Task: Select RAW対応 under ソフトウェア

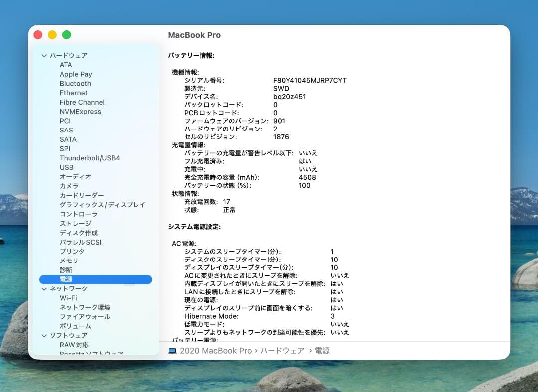Action: pos(74,345)
